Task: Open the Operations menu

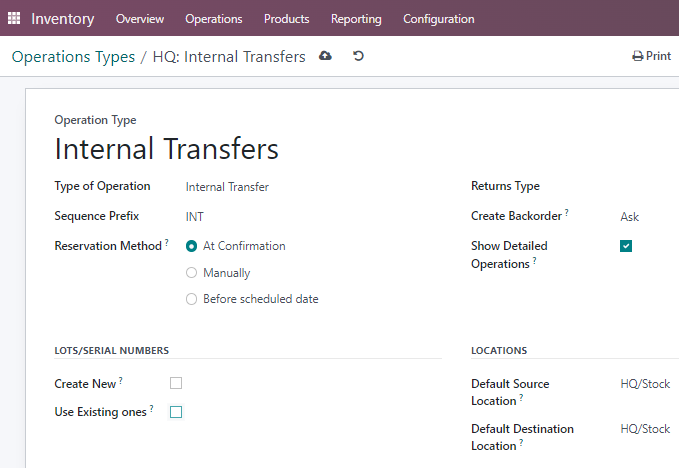Action: click(214, 19)
